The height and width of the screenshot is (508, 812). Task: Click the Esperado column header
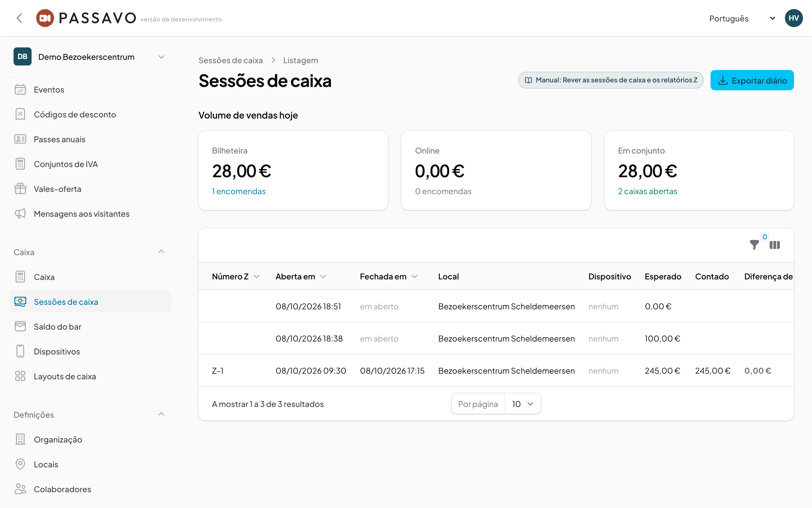(663, 277)
